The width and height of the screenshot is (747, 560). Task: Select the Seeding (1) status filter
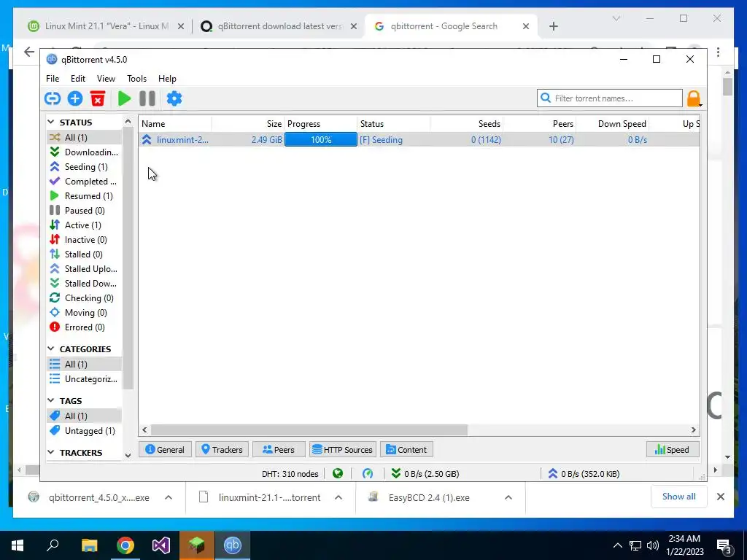[x=84, y=167]
